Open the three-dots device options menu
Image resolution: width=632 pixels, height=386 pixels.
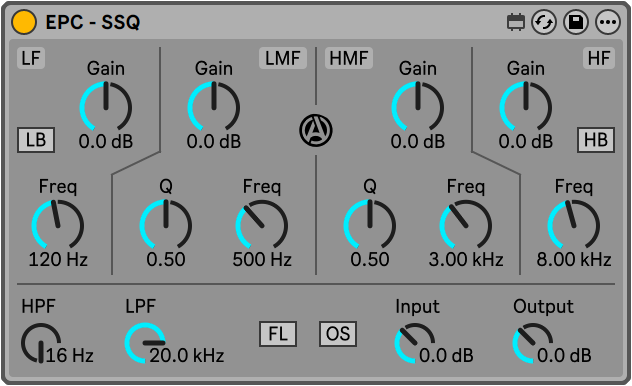pos(608,22)
